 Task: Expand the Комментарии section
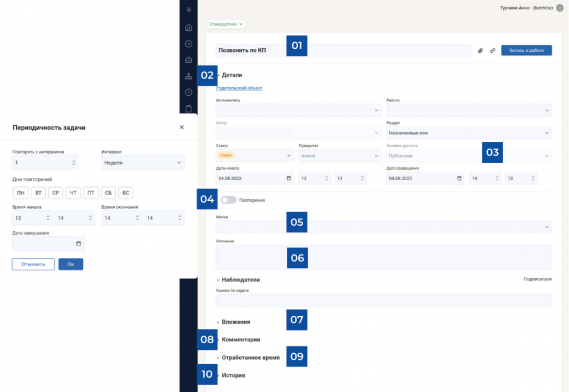241,339
